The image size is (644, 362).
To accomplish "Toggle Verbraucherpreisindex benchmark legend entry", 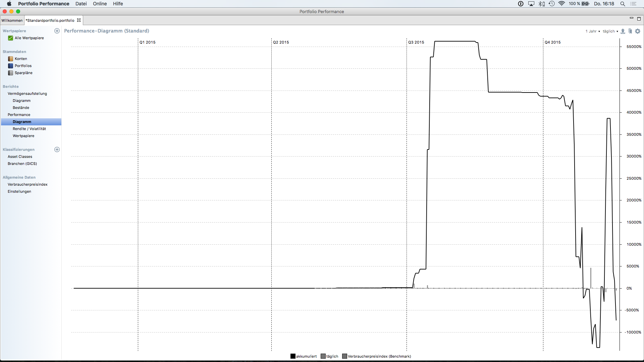I will click(x=376, y=356).
